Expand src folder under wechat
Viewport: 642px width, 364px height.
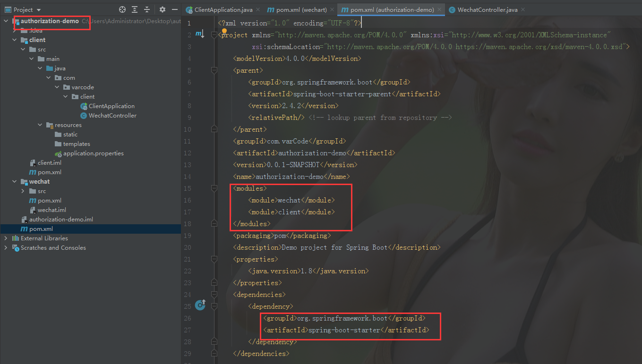point(23,191)
